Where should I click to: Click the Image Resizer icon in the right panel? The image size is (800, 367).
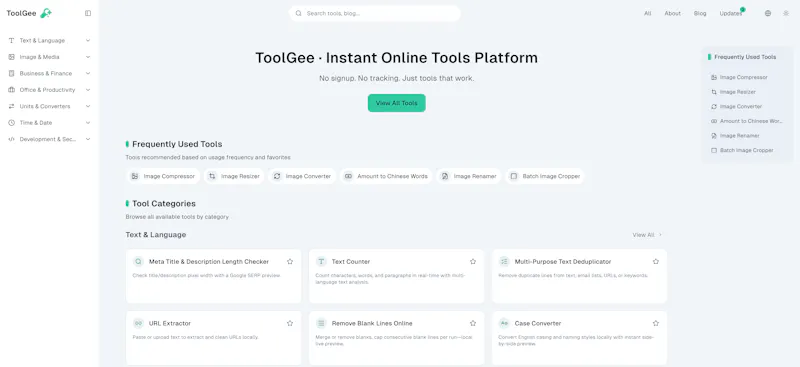click(714, 92)
